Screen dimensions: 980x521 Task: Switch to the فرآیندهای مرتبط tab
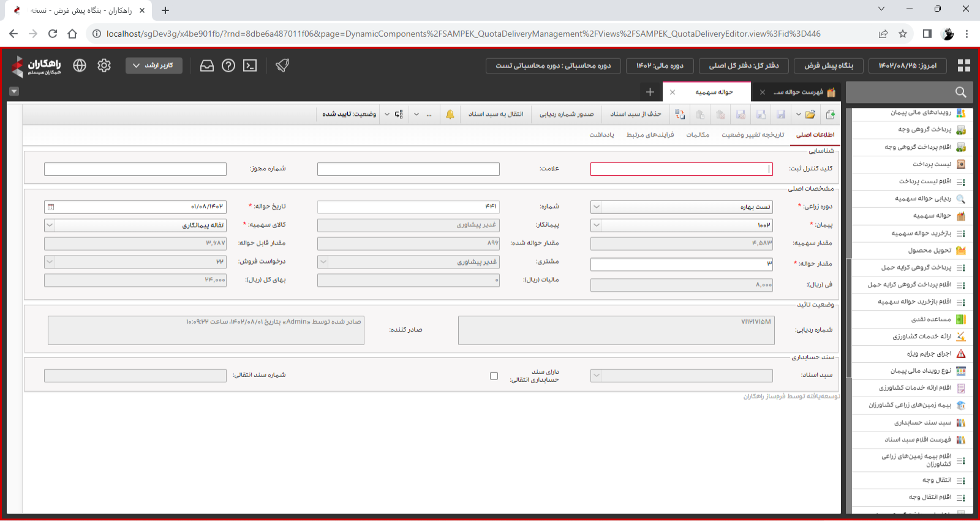(x=650, y=135)
